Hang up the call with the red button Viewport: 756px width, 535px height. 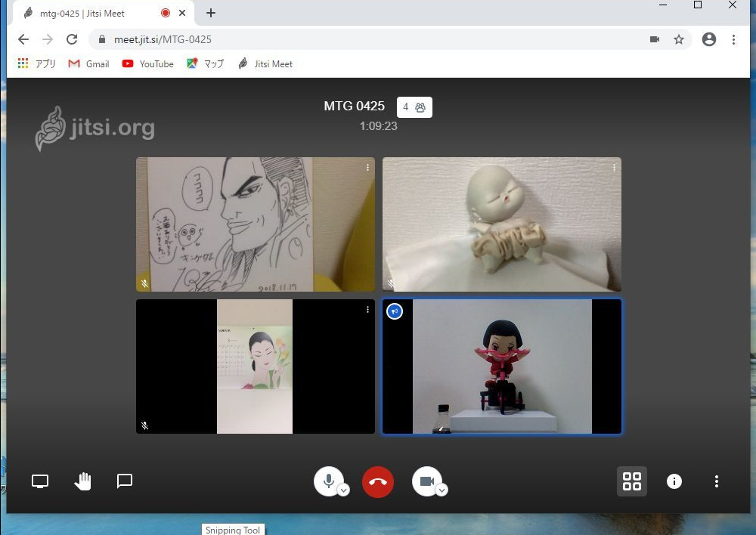coord(378,481)
